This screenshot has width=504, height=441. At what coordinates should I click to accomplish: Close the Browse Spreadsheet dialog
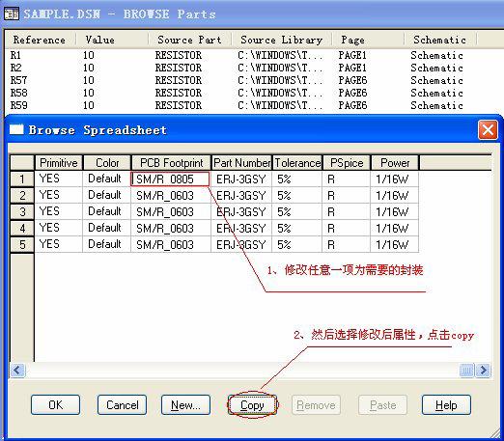489,130
